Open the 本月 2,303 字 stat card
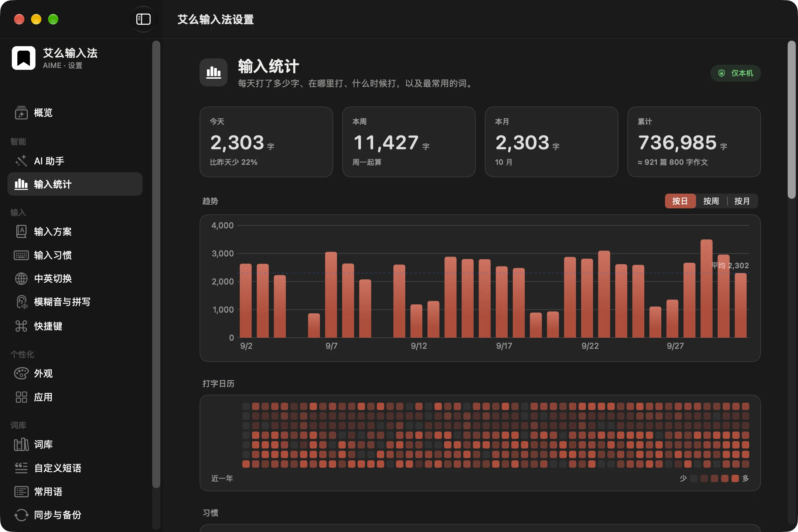This screenshot has height=532, width=798. pos(552,142)
